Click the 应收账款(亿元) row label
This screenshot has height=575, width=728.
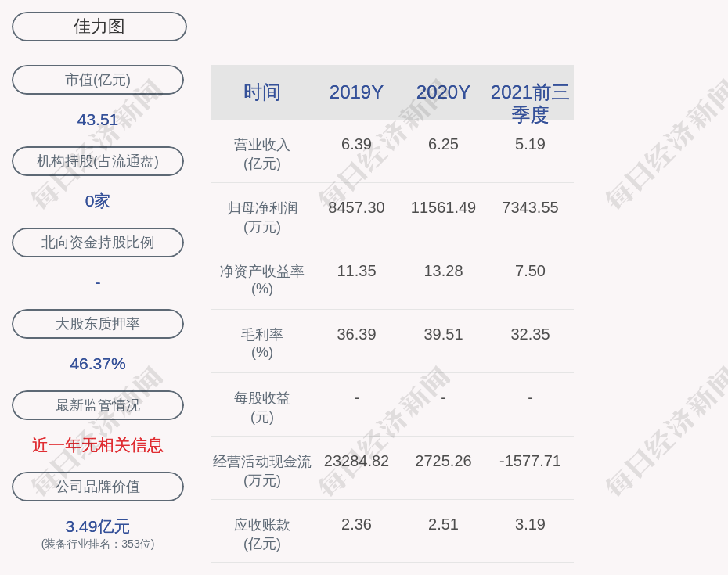click(x=262, y=534)
